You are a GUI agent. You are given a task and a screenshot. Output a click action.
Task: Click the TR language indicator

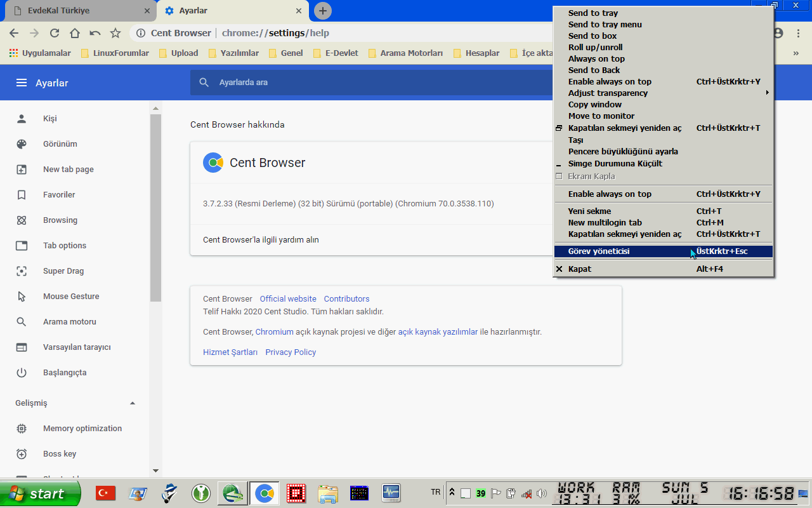point(435,492)
